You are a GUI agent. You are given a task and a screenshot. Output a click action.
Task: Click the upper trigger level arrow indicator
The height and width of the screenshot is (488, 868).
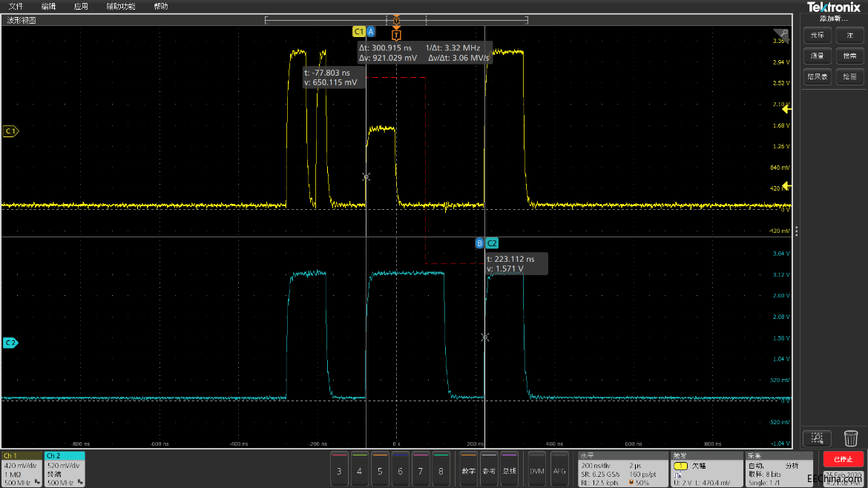click(786, 110)
